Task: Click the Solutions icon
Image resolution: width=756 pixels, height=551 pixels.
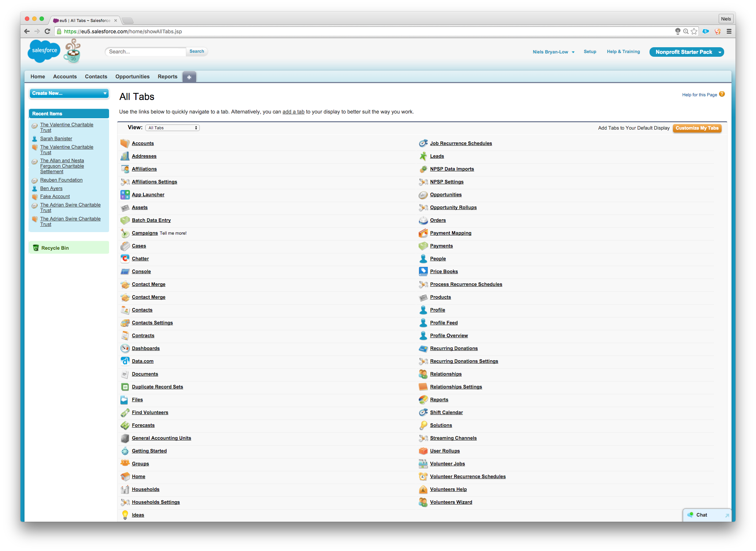Action: (423, 425)
